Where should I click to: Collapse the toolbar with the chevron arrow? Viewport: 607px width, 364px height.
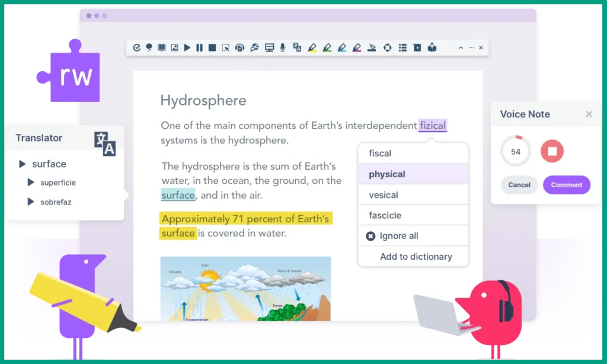click(x=461, y=47)
